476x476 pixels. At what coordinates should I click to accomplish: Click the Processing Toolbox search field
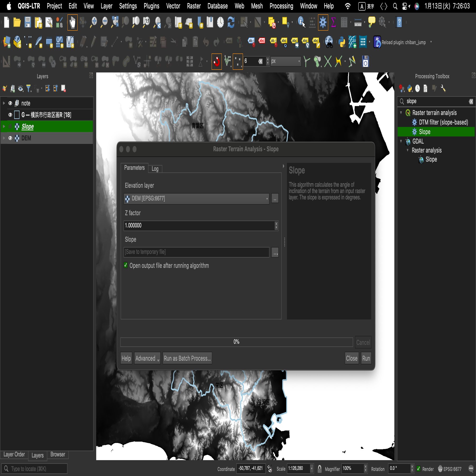(436, 101)
